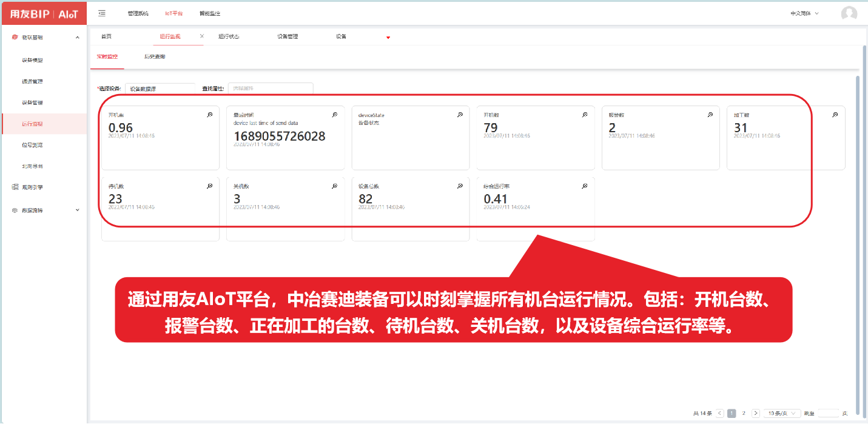Open 设备模型 in the sidebar

pos(32,60)
